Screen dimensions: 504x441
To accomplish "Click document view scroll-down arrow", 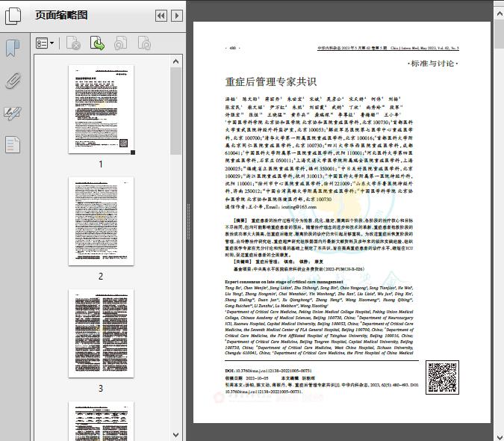I will click(500, 437).
